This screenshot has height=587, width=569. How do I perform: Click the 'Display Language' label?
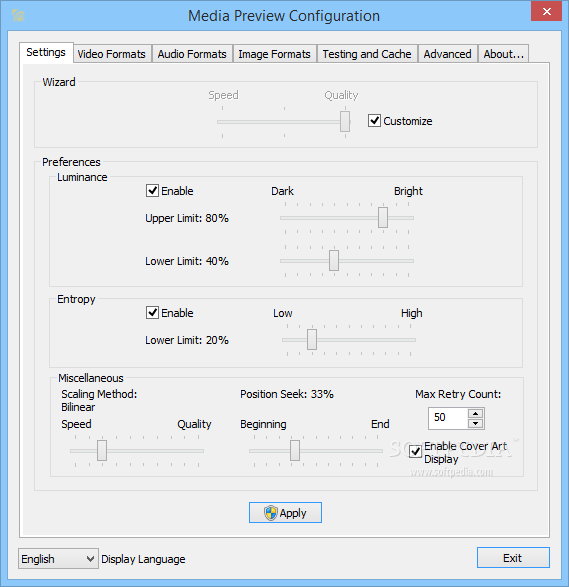[x=143, y=559]
